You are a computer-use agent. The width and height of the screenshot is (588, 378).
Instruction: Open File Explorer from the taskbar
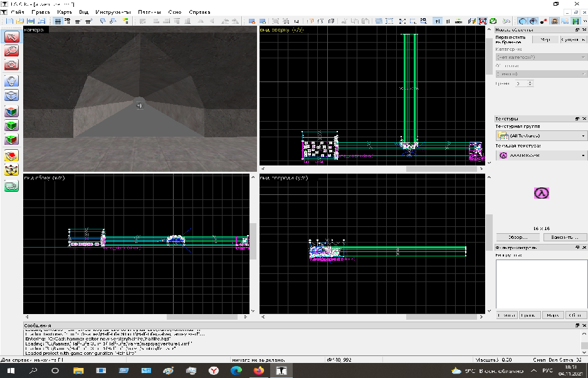coord(78,370)
